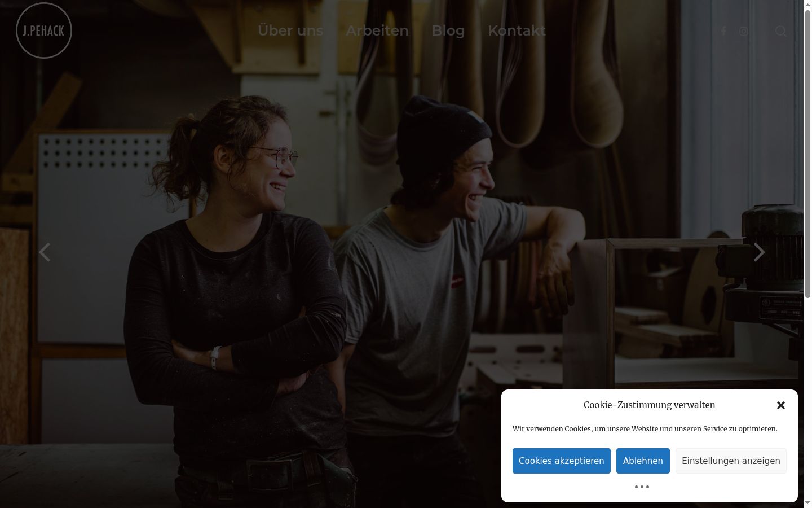Click the scrollbar down arrow
Image resolution: width=812 pixels, height=508 pixels.
pyautogui.click(x=807, y=503)
